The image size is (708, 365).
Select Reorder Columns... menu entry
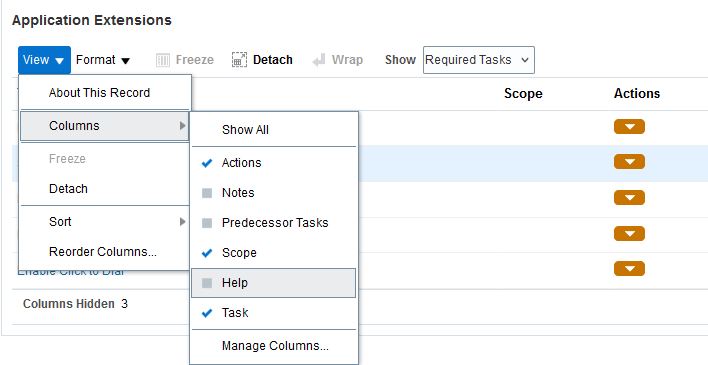pyautogui.click(x=105, y=252)
